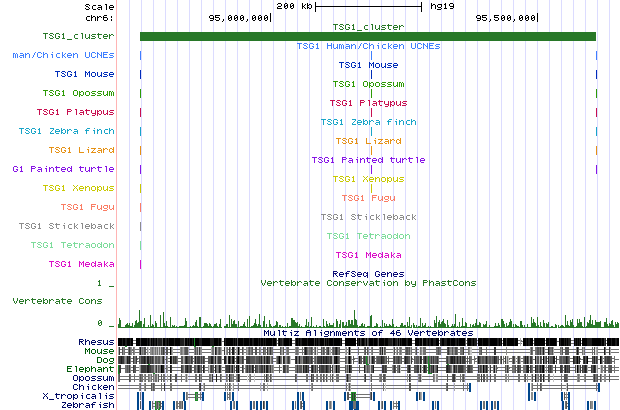Click the green TSG1_cluster feature bar
620x410 pixels.
(367, 37)
